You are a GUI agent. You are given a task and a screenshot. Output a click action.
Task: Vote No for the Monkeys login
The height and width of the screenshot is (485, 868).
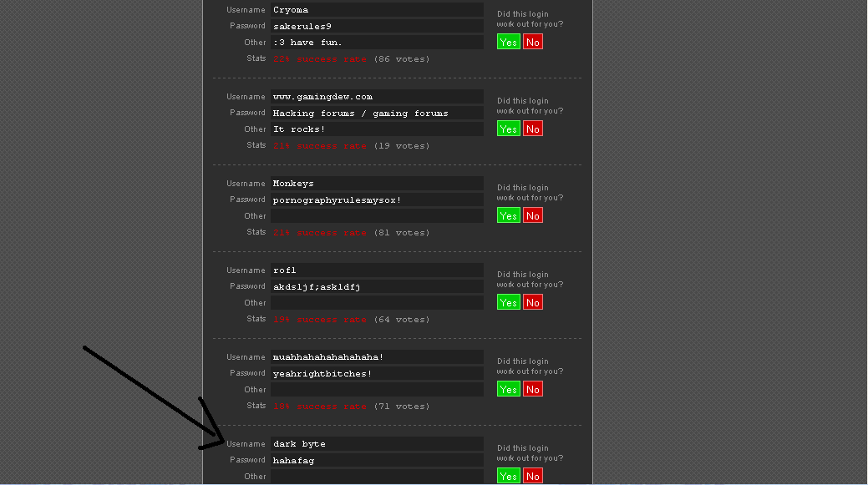[x=532, y=215]
